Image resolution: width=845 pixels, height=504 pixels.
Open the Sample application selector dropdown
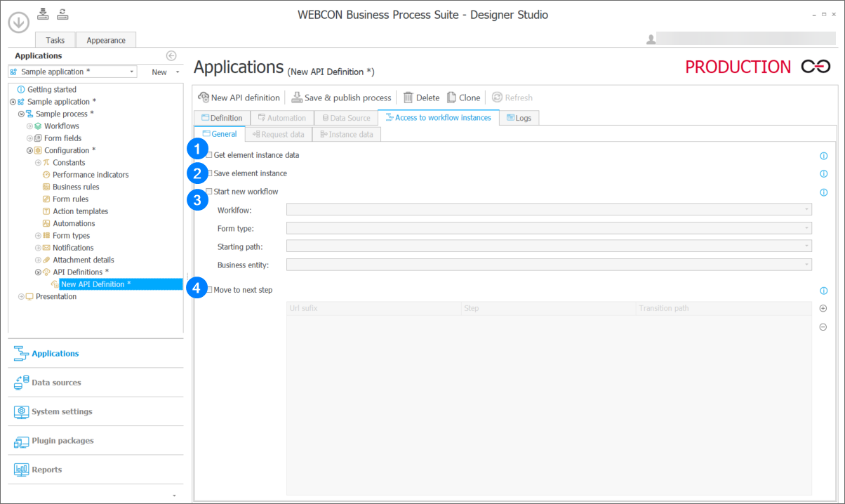[72, 72]
